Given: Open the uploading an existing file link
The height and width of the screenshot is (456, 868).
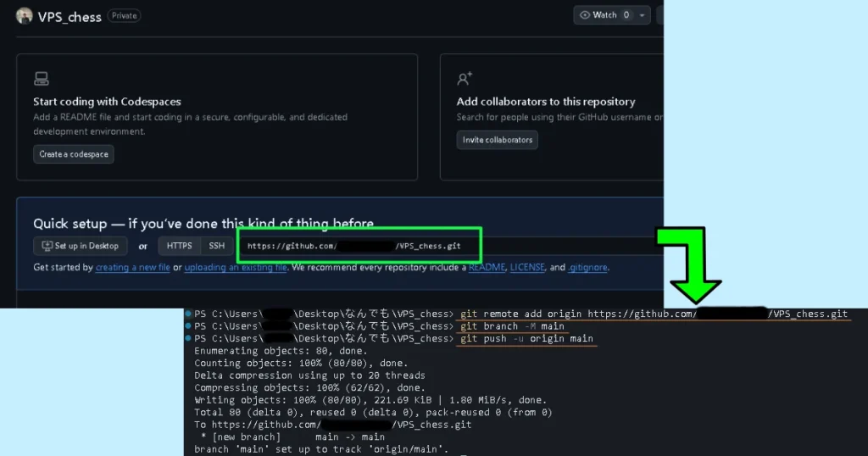Looking at the screenshot, I should tap(236, 267).
